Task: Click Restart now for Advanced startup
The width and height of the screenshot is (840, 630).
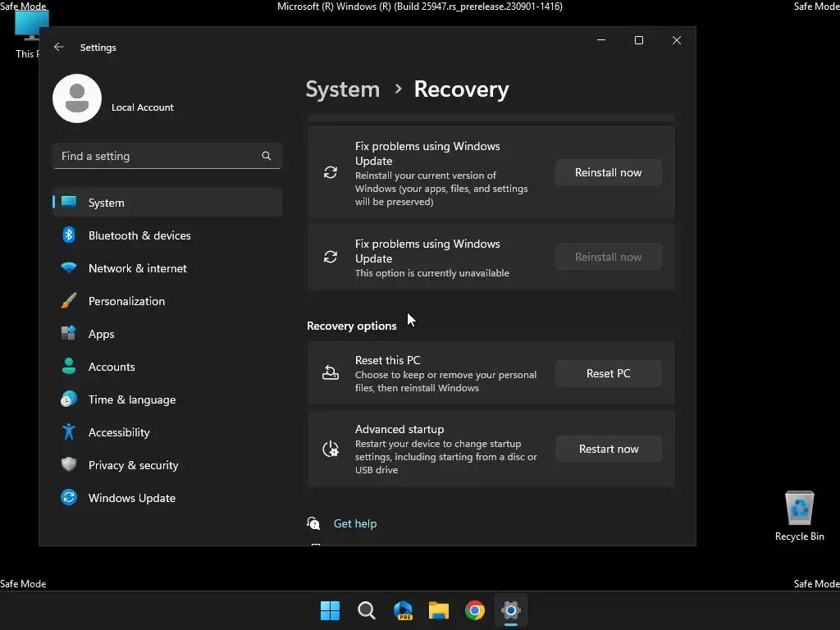Action: (x=608, y=449)
